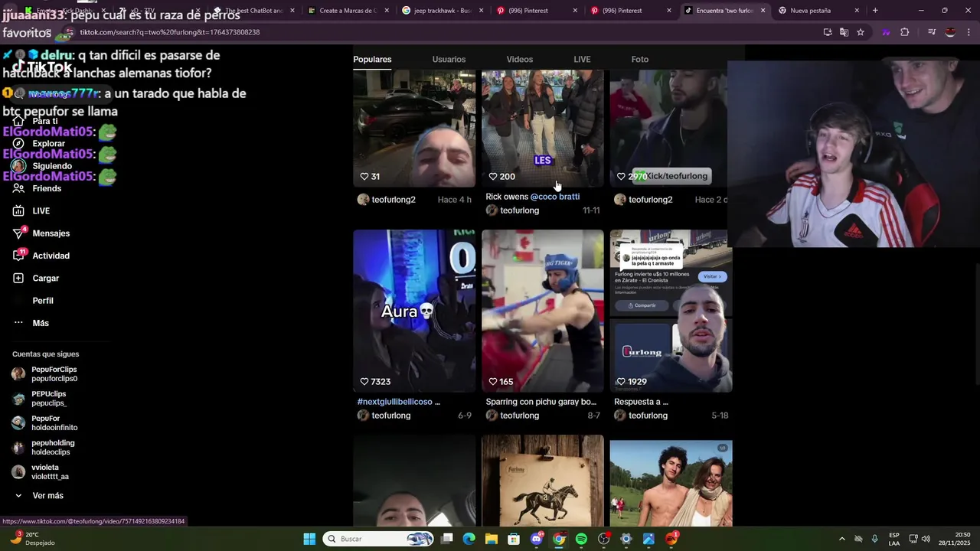Open the Para ti home icon

coord(18,121)
